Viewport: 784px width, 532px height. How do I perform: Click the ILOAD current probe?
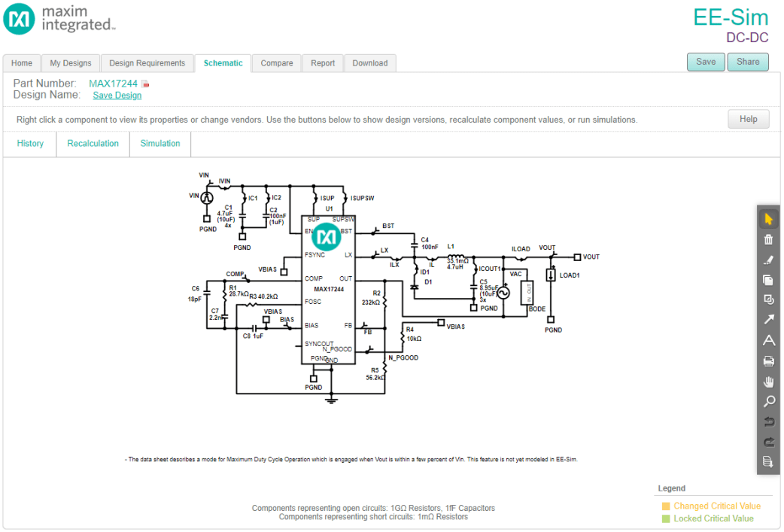521,259
